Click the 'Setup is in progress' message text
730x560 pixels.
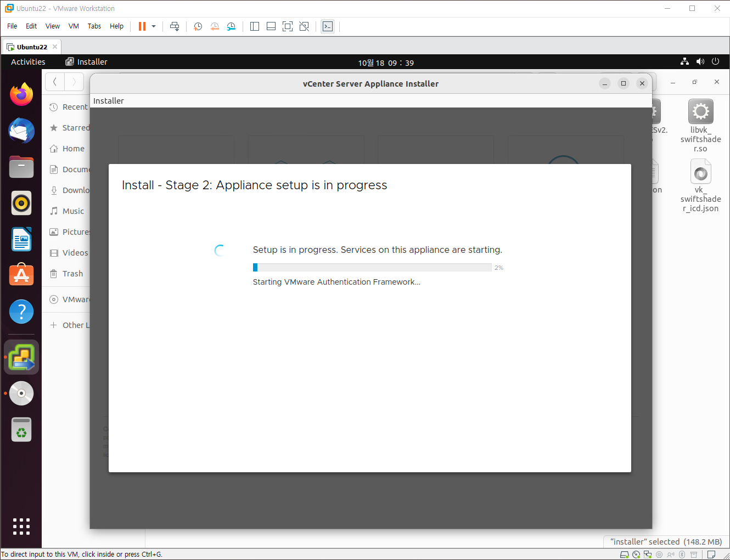click(377, 250)
